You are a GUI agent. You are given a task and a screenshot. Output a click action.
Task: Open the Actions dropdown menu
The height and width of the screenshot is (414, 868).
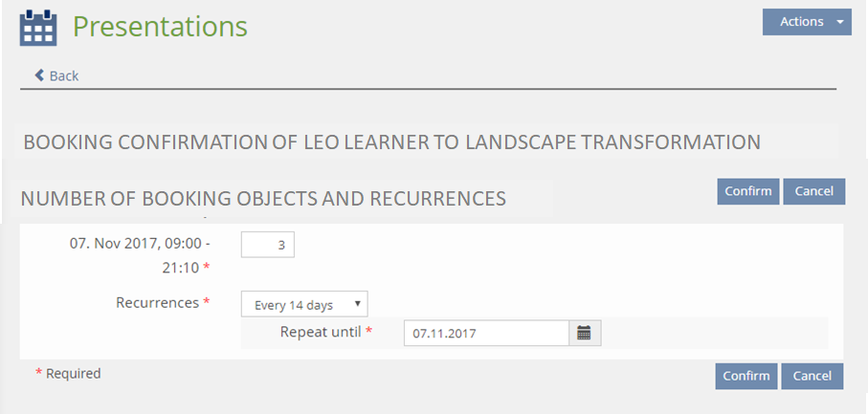[807, 22]
